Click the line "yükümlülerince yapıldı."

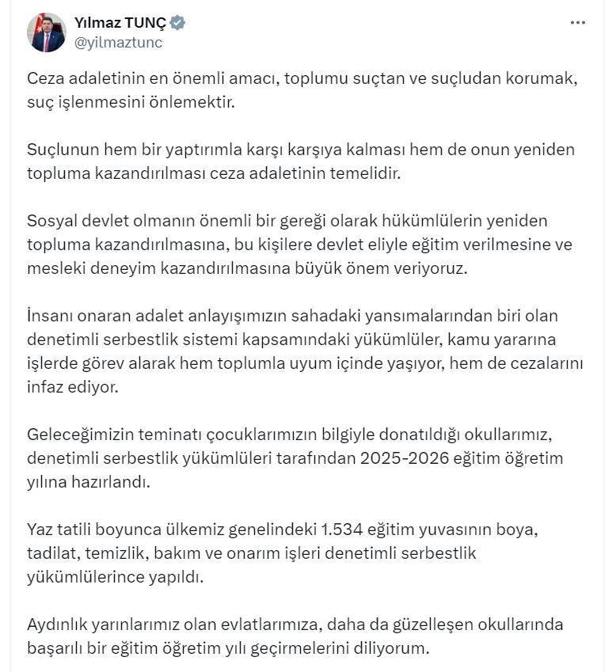click(x=115, y=577)
